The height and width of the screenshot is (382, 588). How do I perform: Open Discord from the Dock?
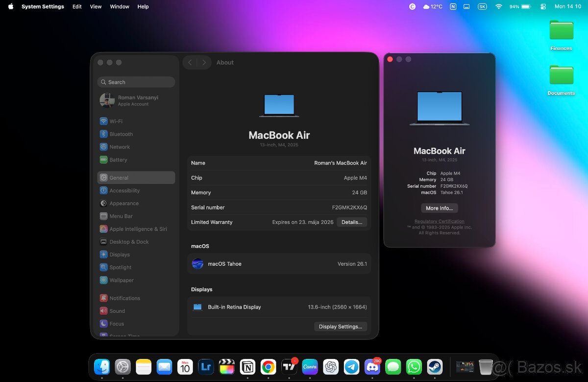[x=372, y=367]
